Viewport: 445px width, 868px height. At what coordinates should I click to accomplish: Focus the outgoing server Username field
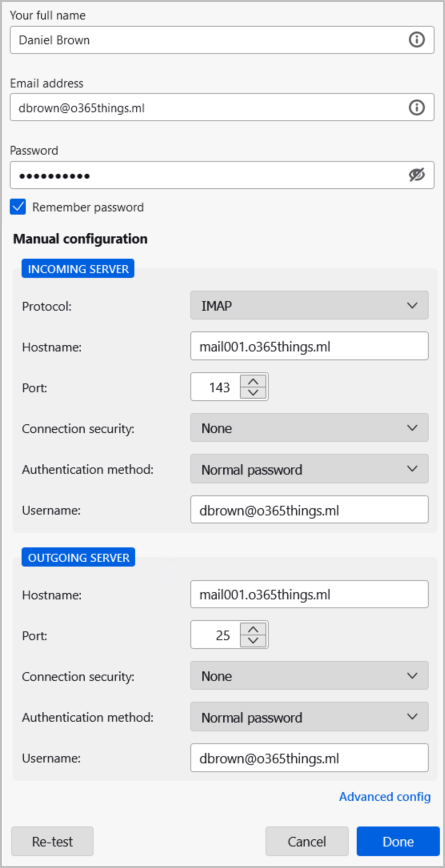(x=309, y=758)
